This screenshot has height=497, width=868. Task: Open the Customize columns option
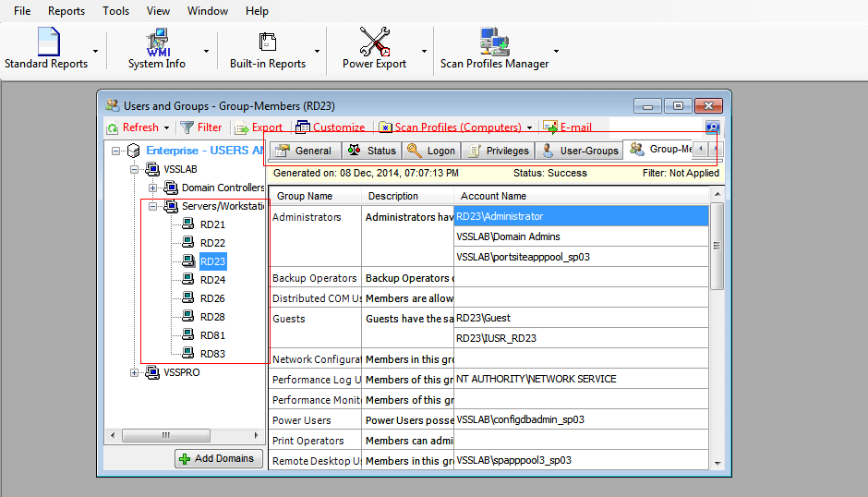331,127
